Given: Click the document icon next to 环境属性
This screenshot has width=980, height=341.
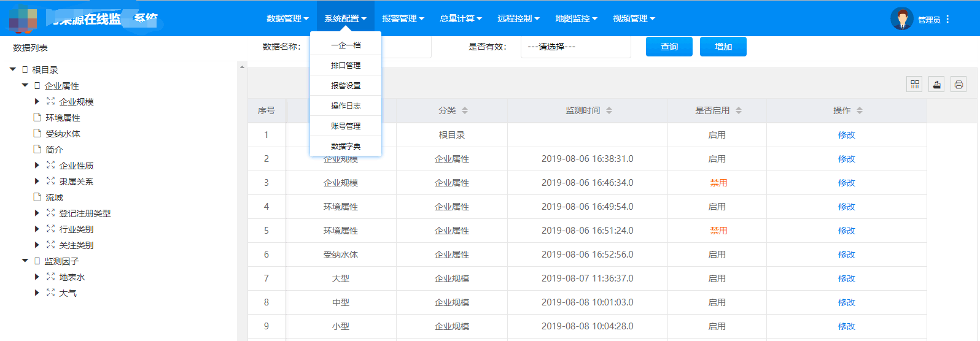Looking at the screenshot, I should pyautogui.click(x=37, y=117).
